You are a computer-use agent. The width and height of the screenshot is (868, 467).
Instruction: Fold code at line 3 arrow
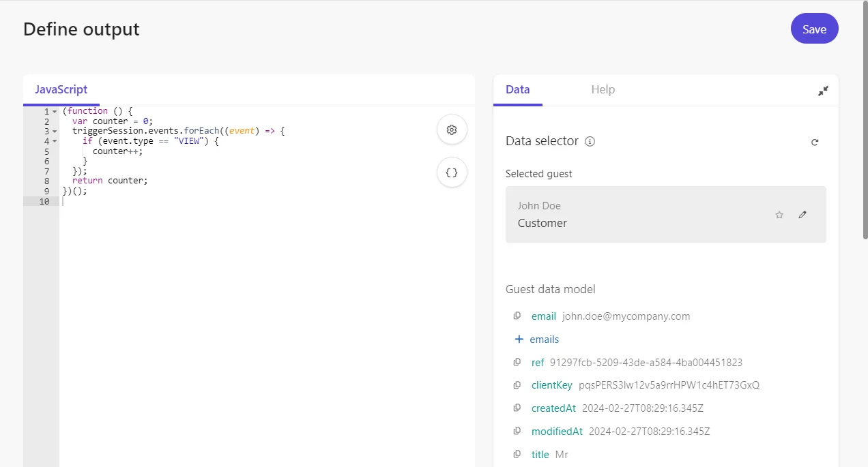[x=55, y=131]
